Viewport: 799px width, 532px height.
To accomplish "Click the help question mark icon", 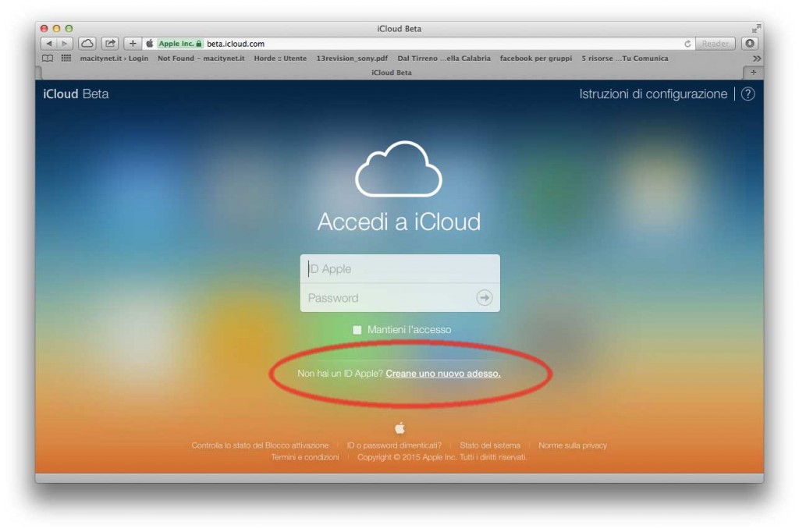I will point(748,94).
